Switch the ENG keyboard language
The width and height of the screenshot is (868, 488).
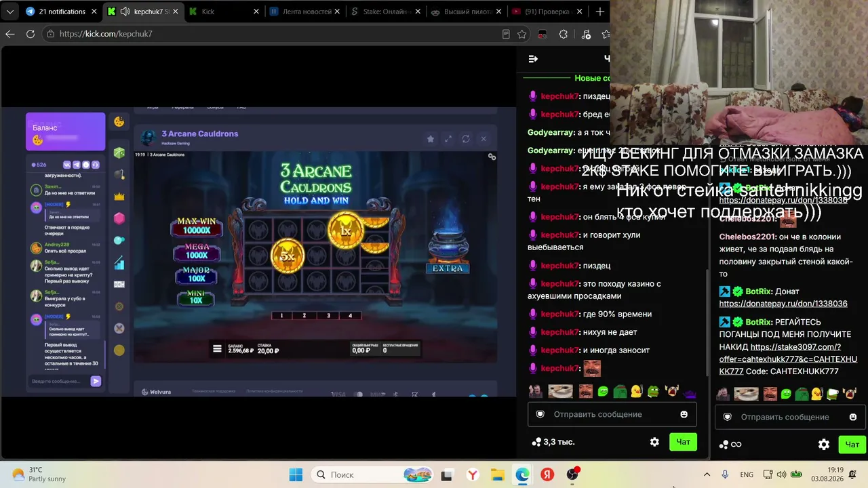click(746, 474)
